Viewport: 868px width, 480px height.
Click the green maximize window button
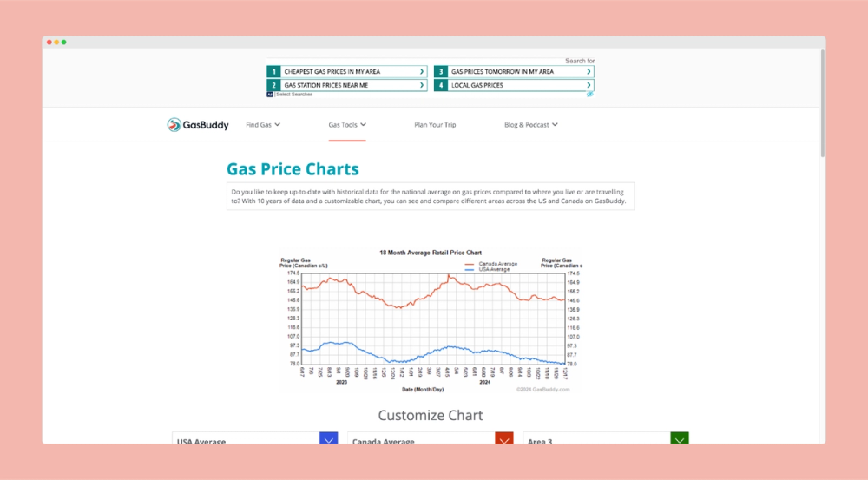tap(63, 42)
